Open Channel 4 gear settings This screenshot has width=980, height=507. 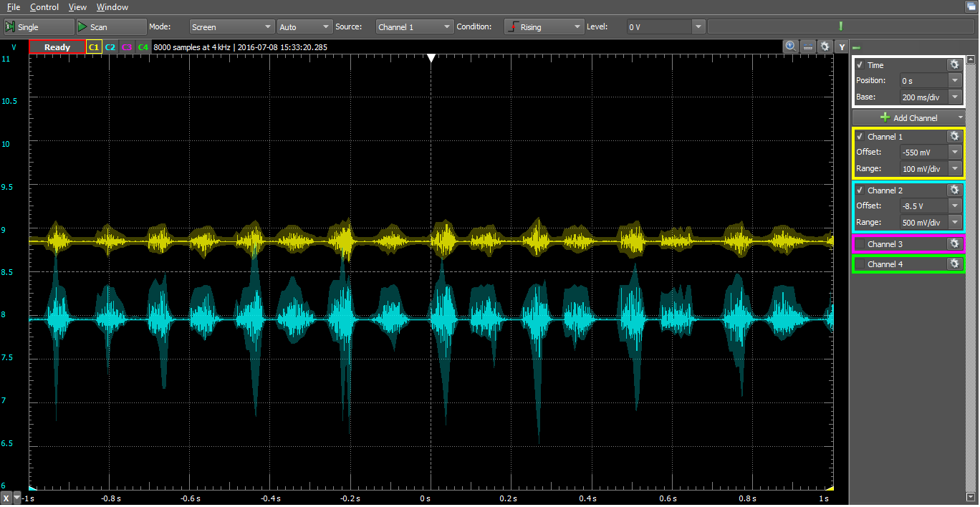[x=953, y=264]
